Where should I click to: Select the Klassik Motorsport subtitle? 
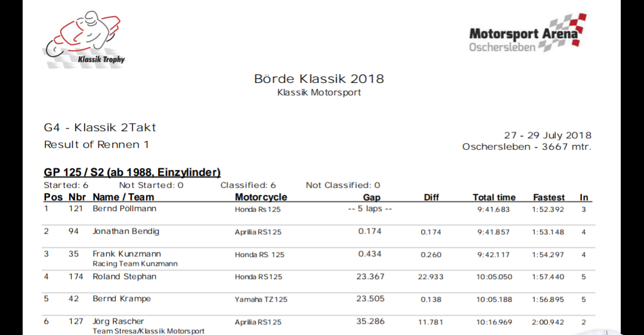click(319, 92)
